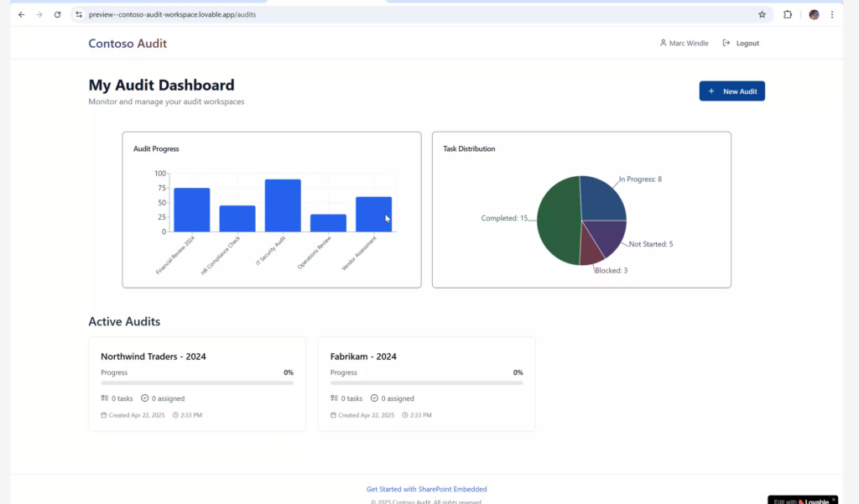This screenshot has height=504, width=859.
Task: Click the assigned check icon on Northwind card
Action: [144, 398]
